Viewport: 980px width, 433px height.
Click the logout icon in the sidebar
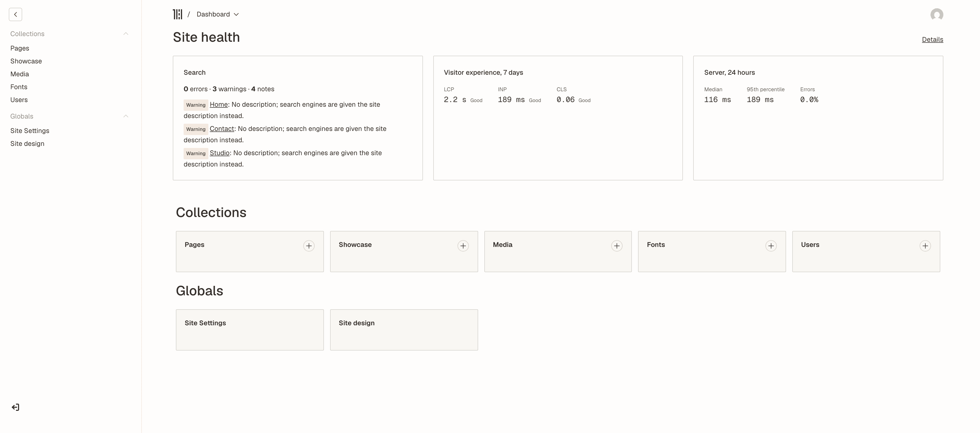(15, 407)
